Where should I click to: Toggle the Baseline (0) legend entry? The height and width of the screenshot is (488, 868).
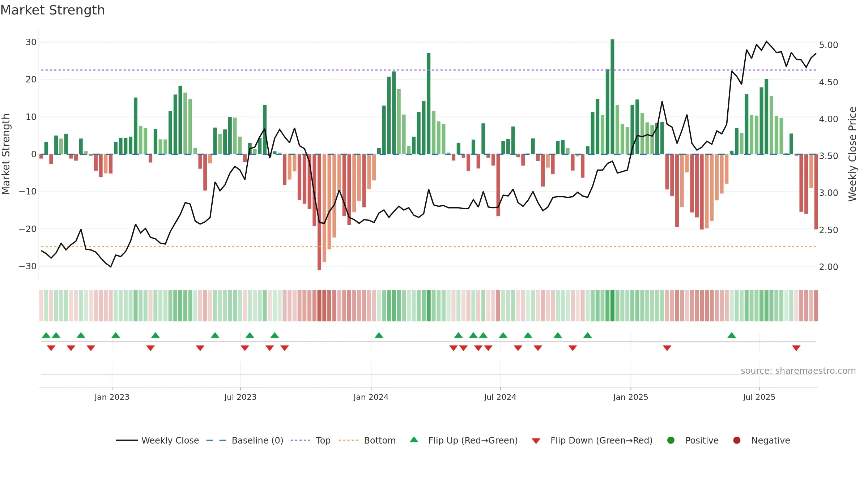pyautogui.click(x=244, y=440)
